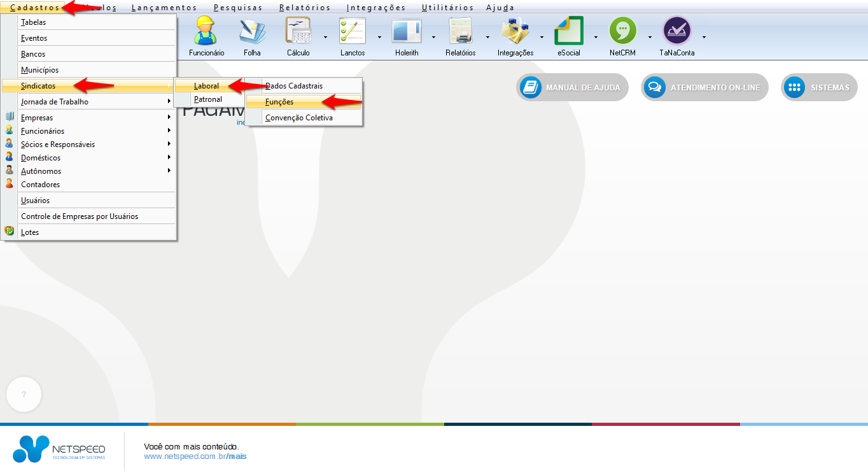868x473 pixels.
Task: Click the Netspeed logo in footer
Action: [x=59, y=449]
